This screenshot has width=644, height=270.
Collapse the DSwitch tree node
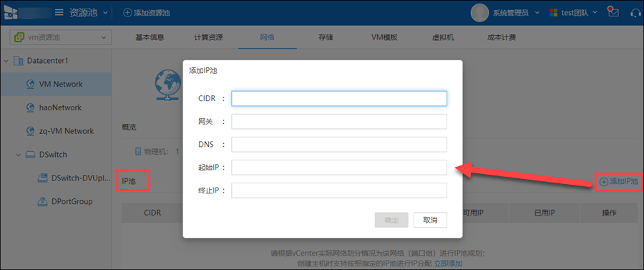tap(19, 155)
